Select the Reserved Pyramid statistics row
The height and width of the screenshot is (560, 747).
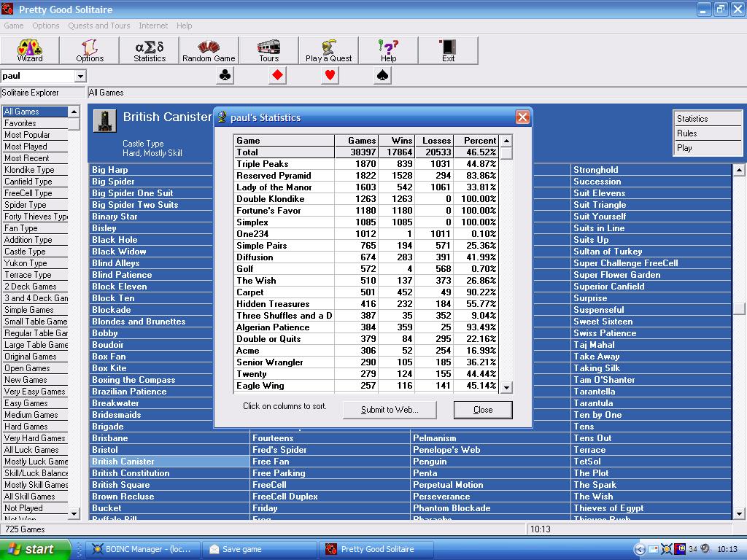(x=366, y=176)
